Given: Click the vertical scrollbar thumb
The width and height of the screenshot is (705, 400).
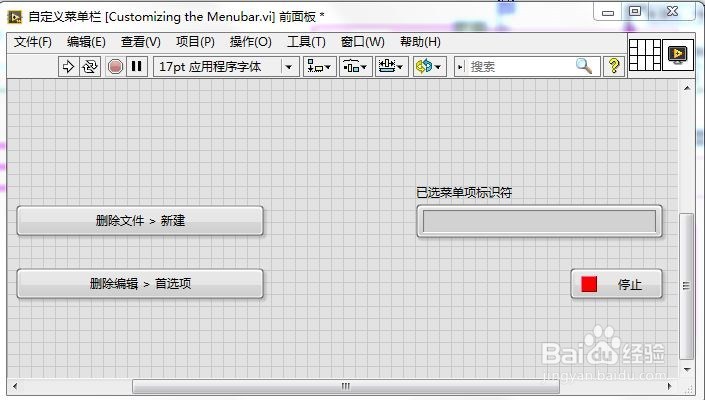Looking at the screenshot, I should click(686, 286).
